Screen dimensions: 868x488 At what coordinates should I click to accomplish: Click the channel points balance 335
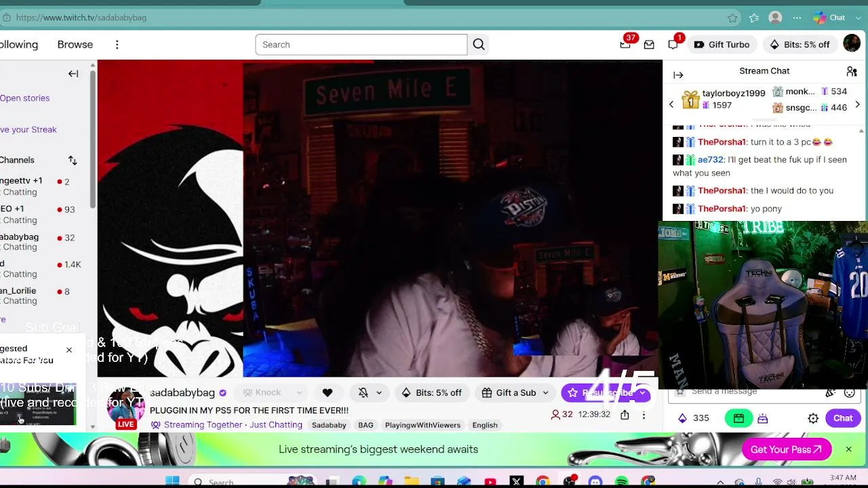pos(693,419)
